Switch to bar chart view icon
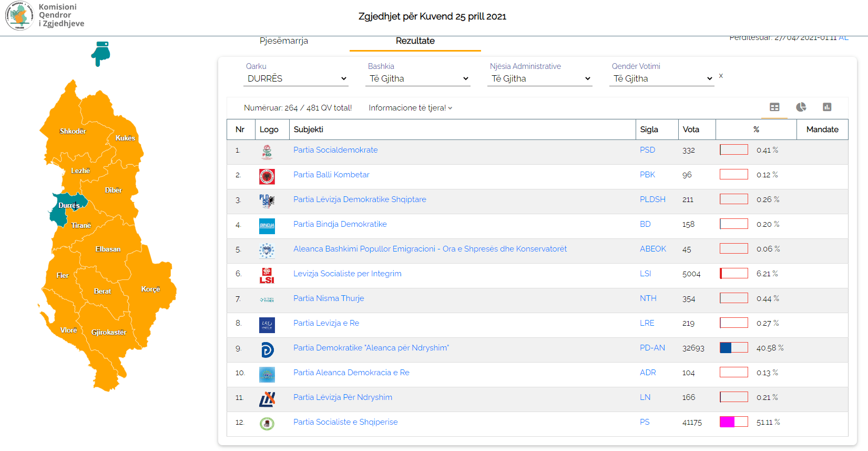868x451 pixels. [827, 107]
